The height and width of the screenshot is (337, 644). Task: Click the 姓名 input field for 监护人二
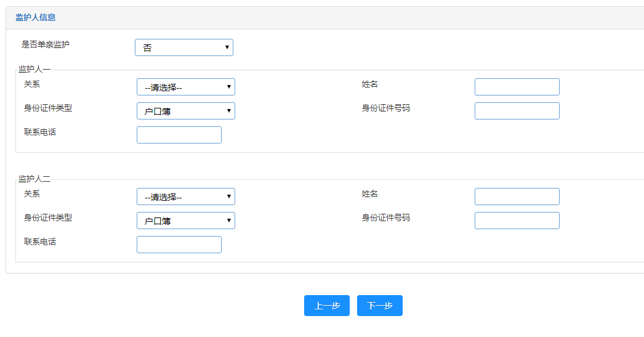coord(517,197)
